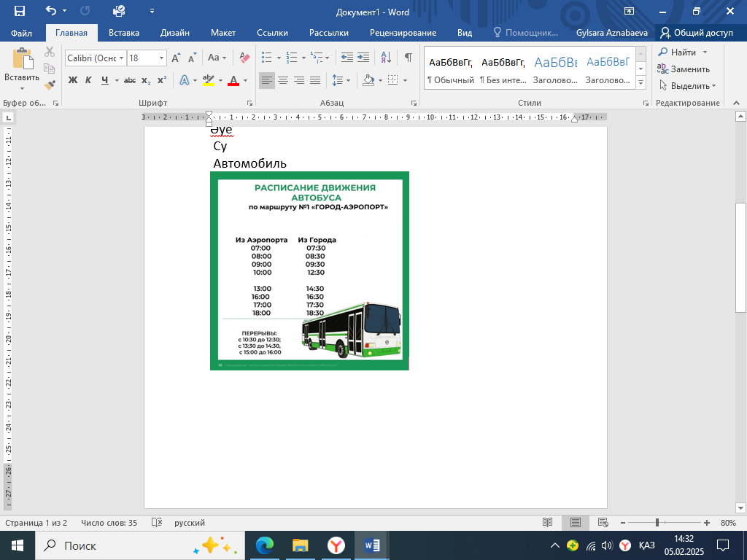
Task: Decrease paragraph indent
Action: click(x=347, y=58)
